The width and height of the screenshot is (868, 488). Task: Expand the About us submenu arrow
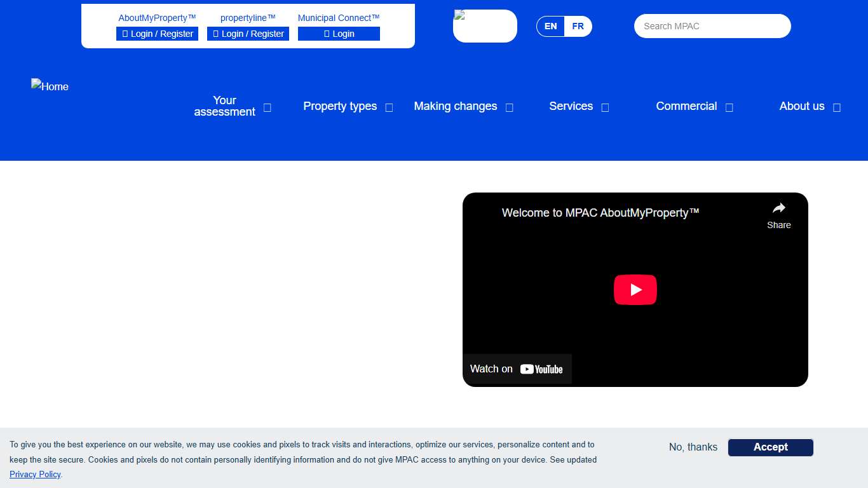point(836,107)
